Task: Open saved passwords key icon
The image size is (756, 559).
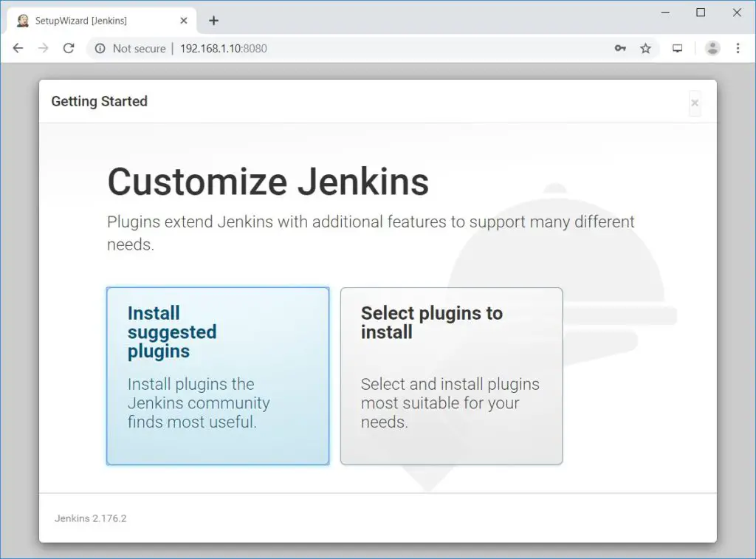Action: point(620,48)
